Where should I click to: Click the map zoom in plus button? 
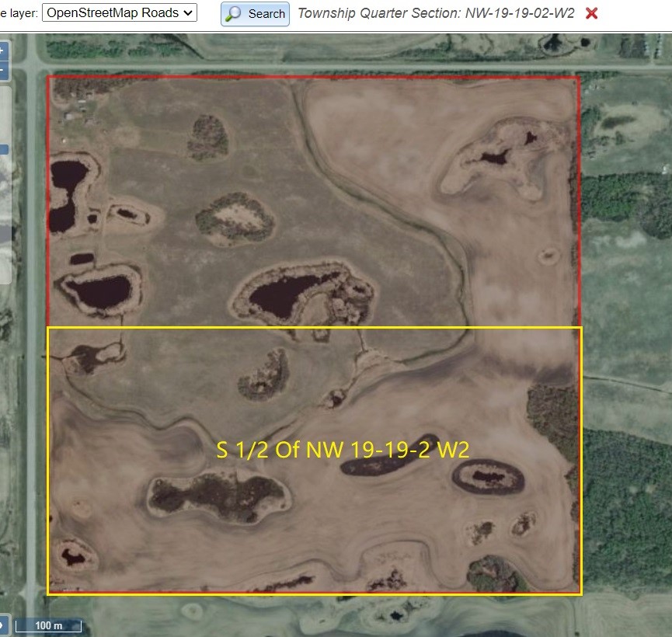(x=3, y=50)
